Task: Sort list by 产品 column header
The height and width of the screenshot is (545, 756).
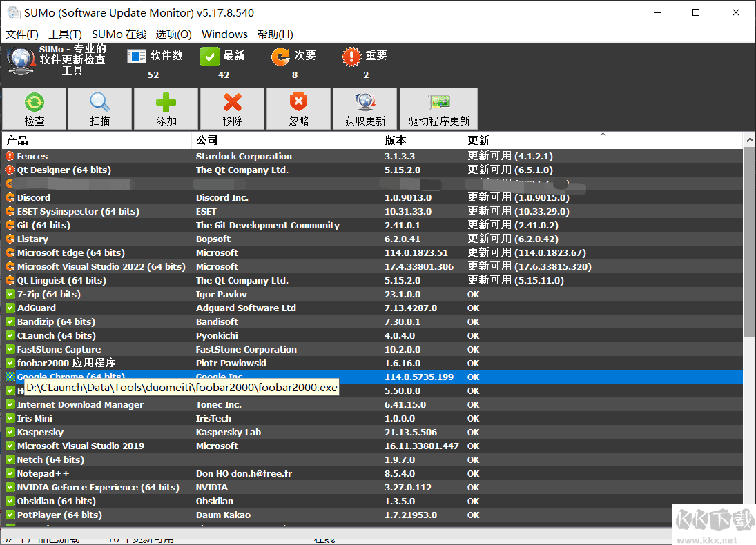Action: (x=97, y=141)
